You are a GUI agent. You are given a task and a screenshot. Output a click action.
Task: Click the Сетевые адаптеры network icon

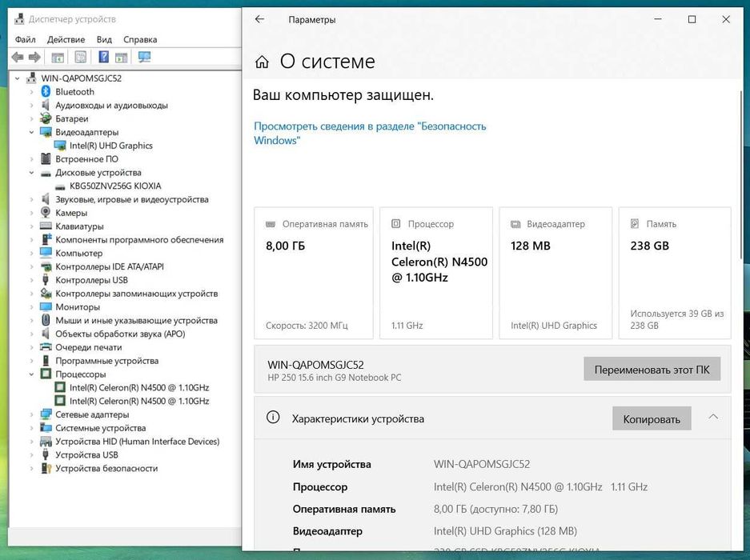(x=46, y=414)
